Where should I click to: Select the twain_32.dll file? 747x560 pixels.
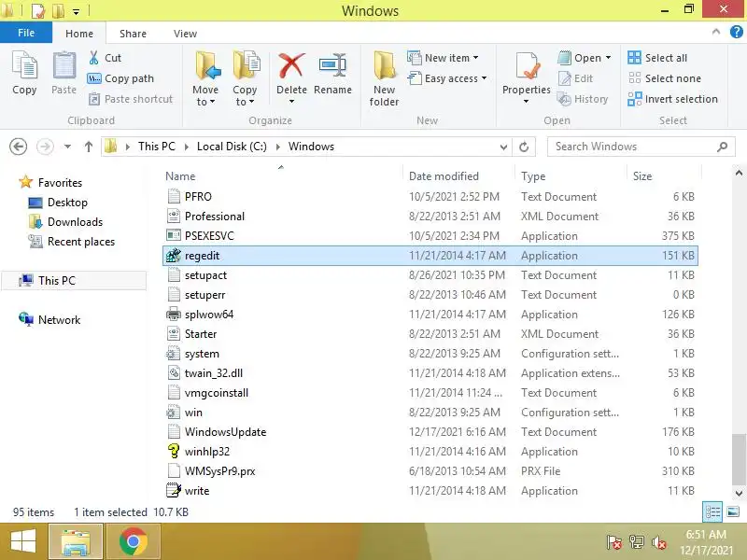click(430, 372)
